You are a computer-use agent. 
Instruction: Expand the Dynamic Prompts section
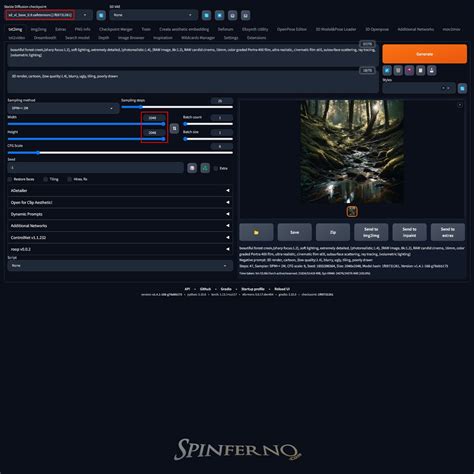tap(120, 214)
